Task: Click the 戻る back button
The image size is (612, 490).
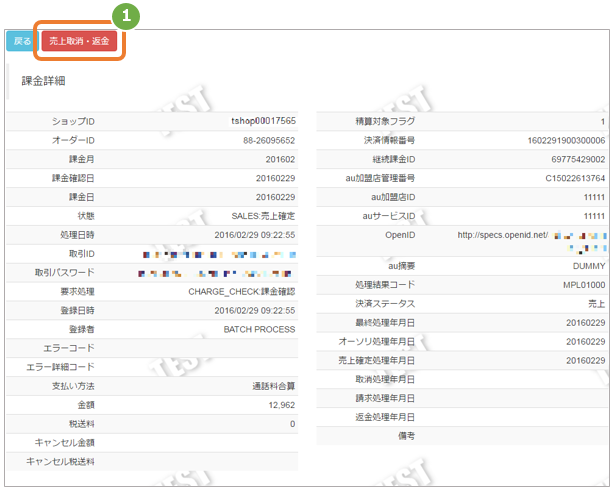Action: tap(21, 41)
